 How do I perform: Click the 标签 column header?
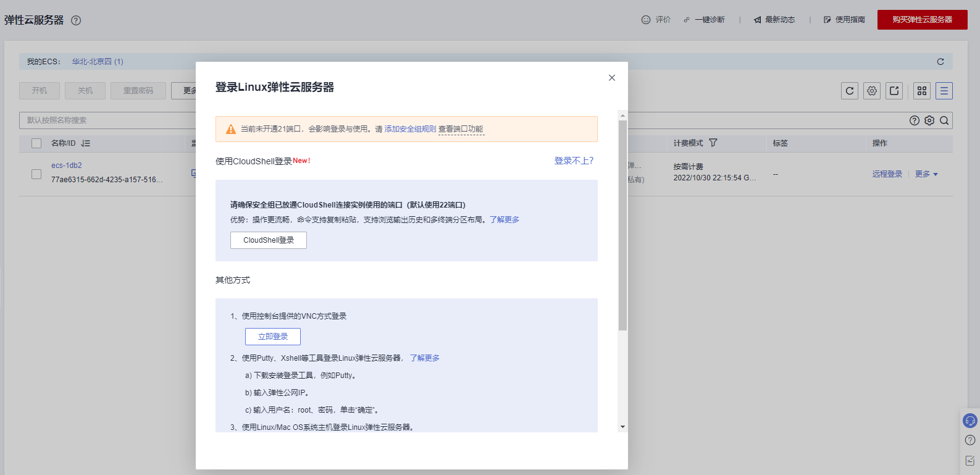tap(781, 143)
